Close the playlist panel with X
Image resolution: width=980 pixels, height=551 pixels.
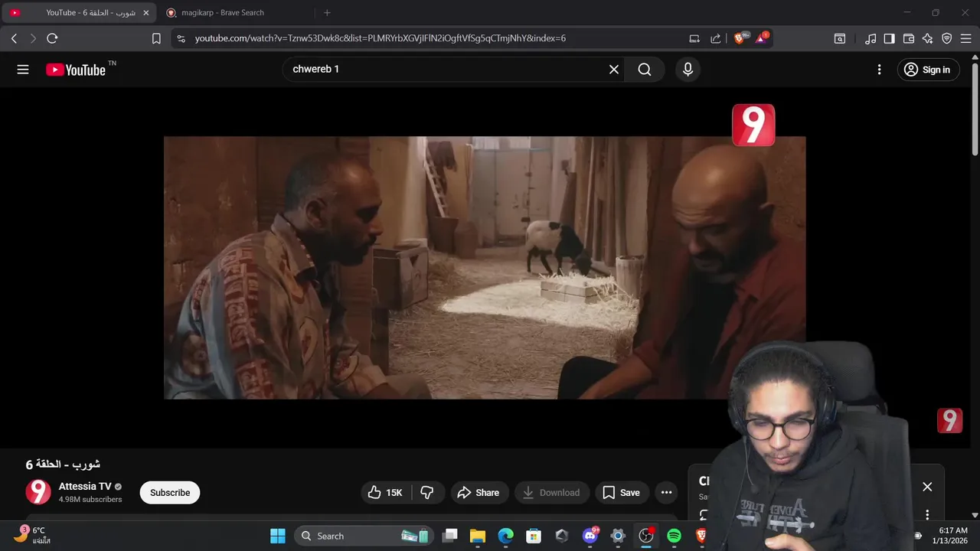pos(927,487)
